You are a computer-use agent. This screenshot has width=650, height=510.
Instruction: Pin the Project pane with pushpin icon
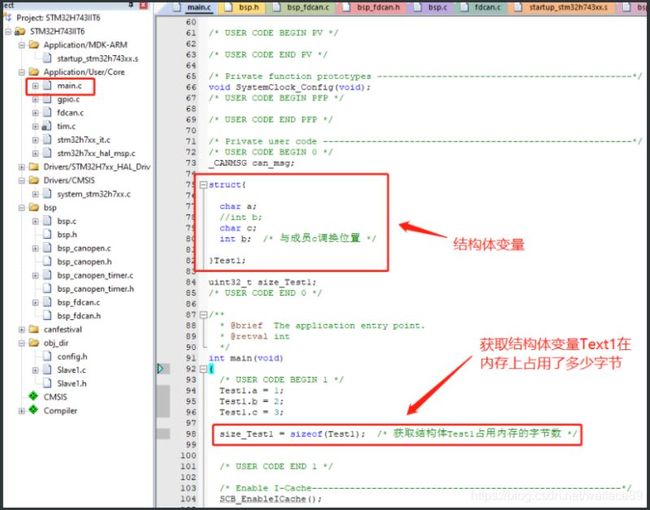131,4
